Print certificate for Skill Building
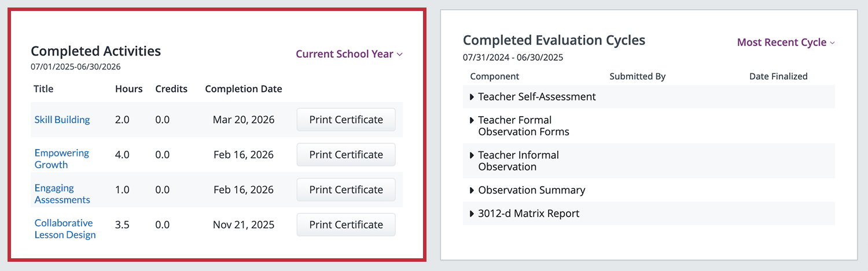The image size is (868, 271). [x=346, y=120]
